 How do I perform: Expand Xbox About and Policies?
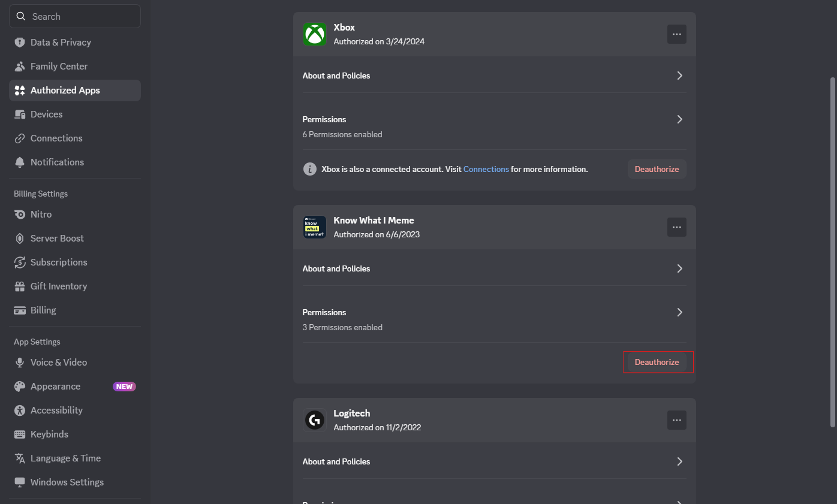495,76
